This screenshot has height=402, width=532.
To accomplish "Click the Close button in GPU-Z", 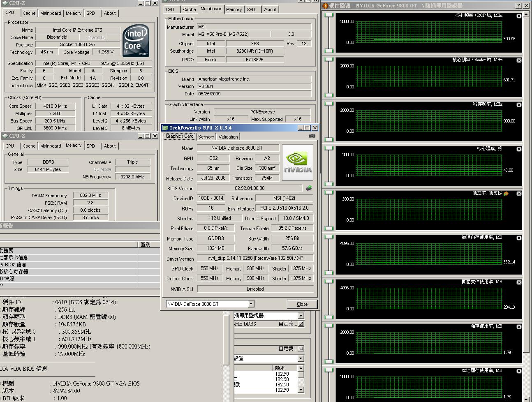I will tap(302, 304).
